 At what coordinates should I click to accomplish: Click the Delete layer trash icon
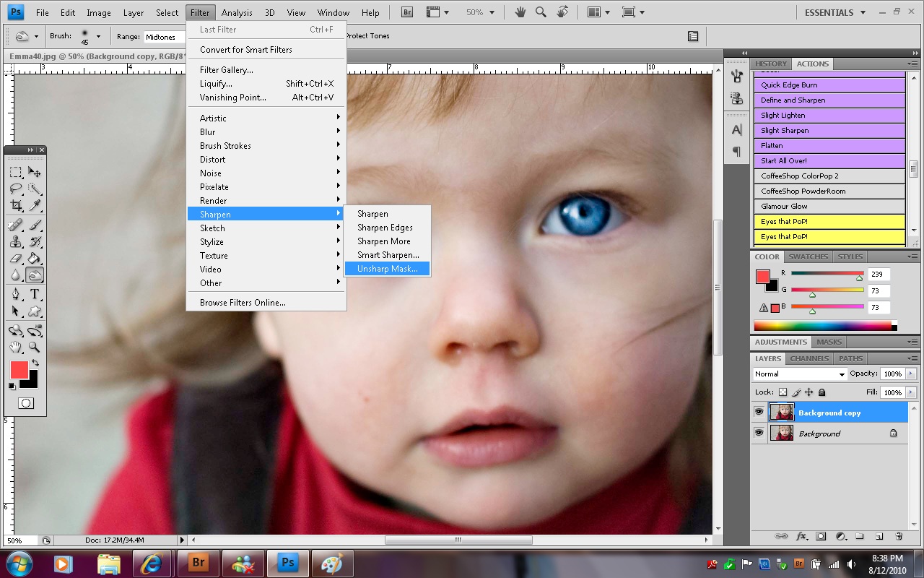[x=898, y=536]
